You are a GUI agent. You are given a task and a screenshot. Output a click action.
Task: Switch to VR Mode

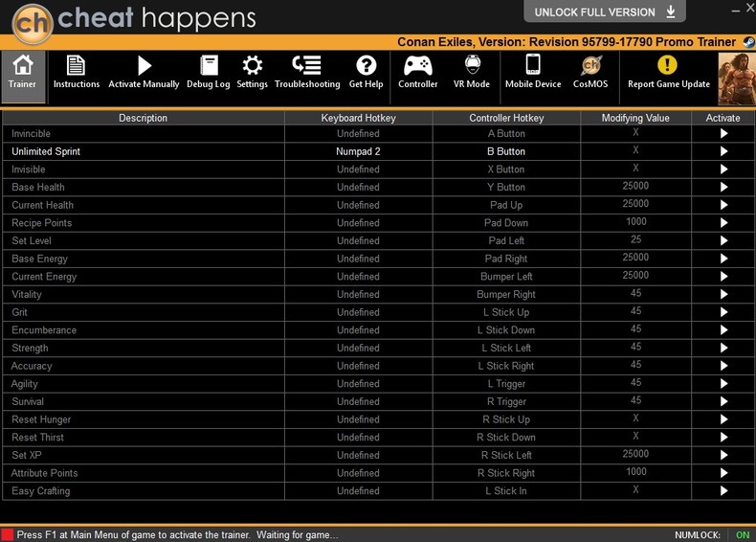472,72
